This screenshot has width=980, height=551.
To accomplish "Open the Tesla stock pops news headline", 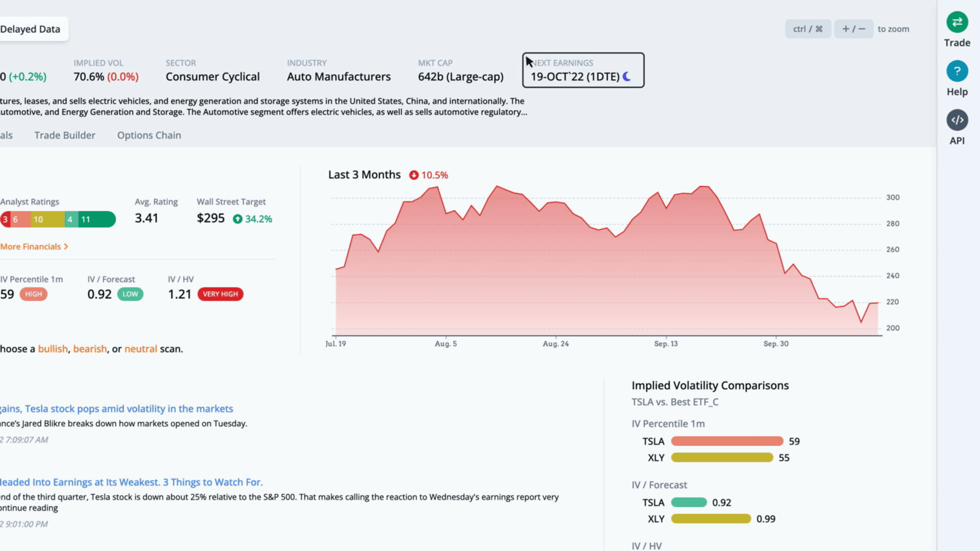I will (117, 408).
